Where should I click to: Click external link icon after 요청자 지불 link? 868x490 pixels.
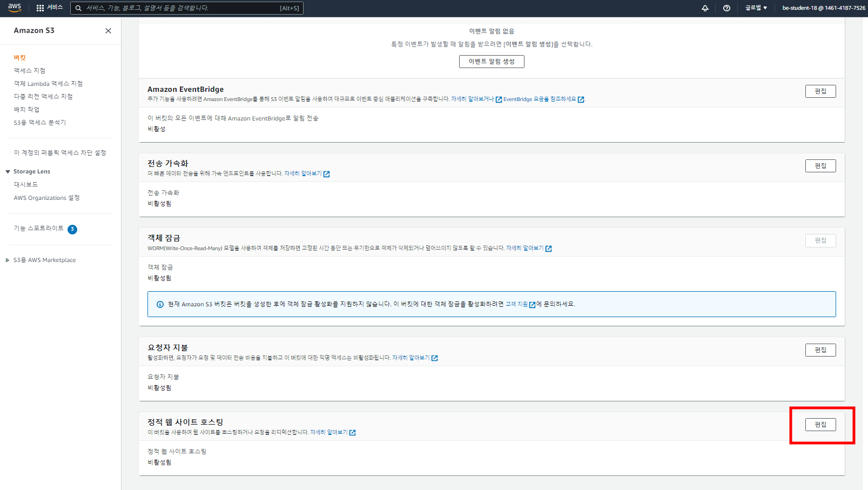click(x=434, y=358)
